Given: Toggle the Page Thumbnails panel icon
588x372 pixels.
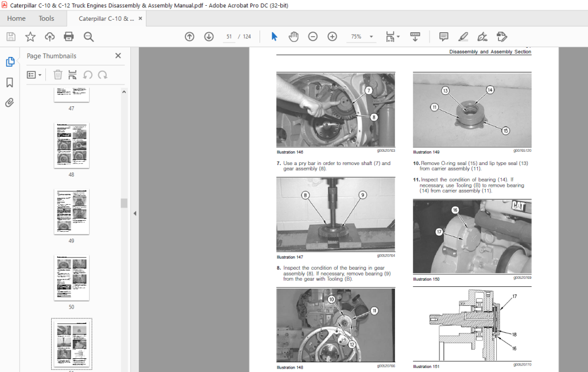Looking at the screenshot, I should pyautogui.click(x=10, y=62).
